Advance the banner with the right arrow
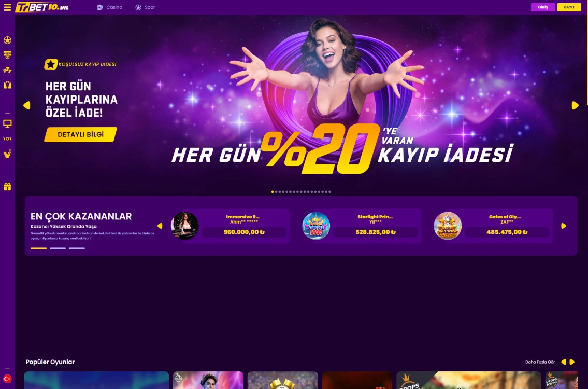The width and height of the screenshot is (588, 389). pyautogui.click(x=575, y=105)
